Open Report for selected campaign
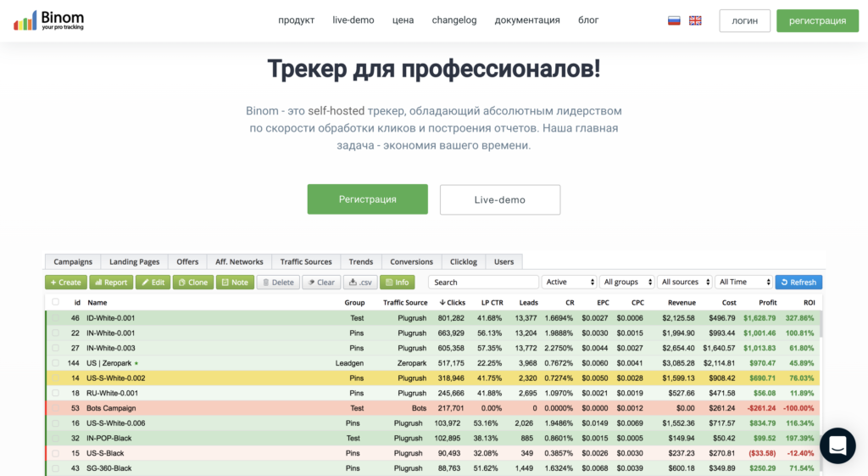Viewport: 868px width, 476px height. click(111, 282)
